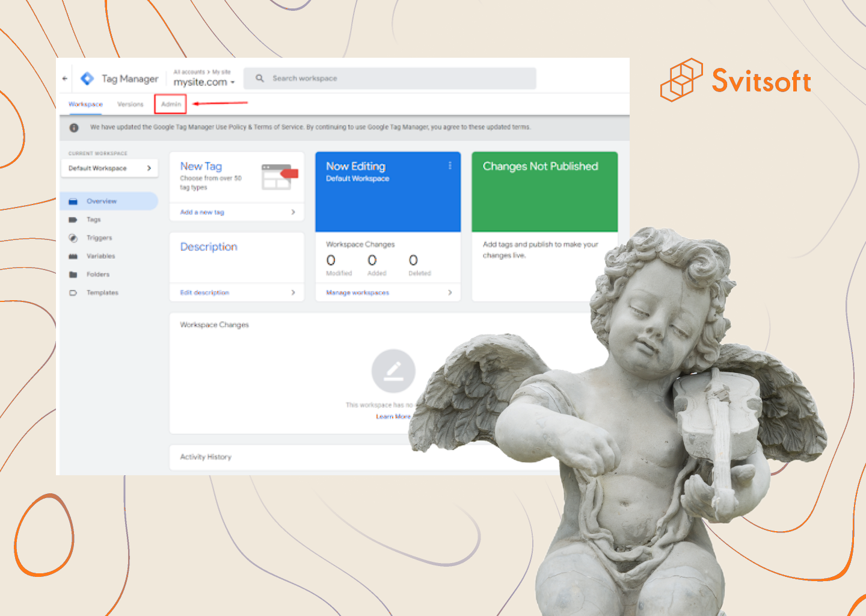Image resolution: width=866 pixels, height=616 pixels.
Task: Focus the Search workspace field
Action: point(390,78)
